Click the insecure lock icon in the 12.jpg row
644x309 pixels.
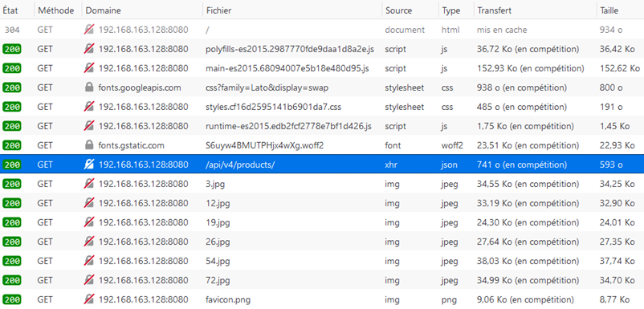tap(89, 203)
